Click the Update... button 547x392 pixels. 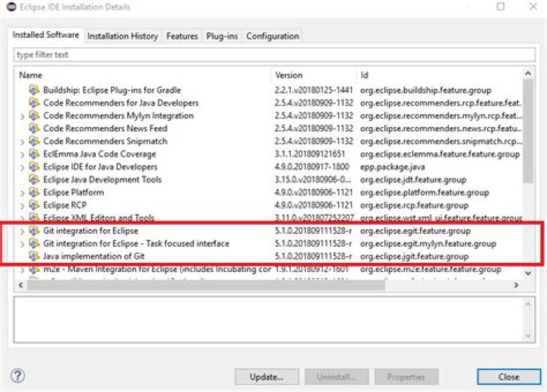pyautogui.click(x=267, y=377)
